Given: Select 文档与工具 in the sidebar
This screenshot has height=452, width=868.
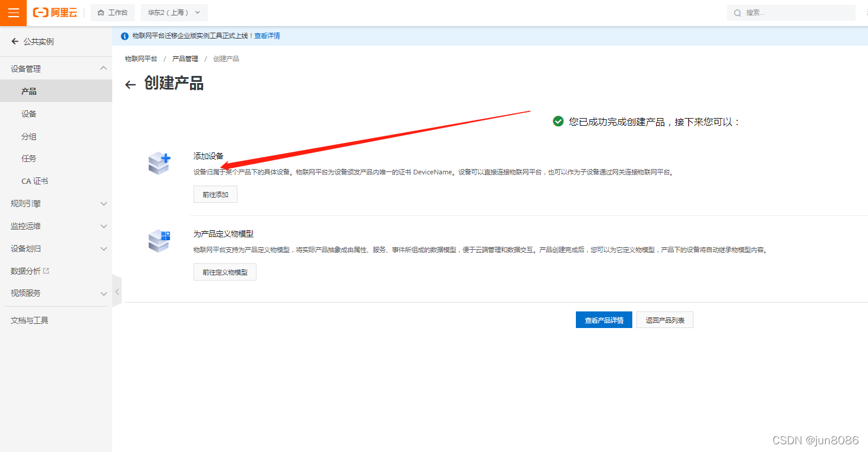Looking at the screenshot, I should pos(29,320).
